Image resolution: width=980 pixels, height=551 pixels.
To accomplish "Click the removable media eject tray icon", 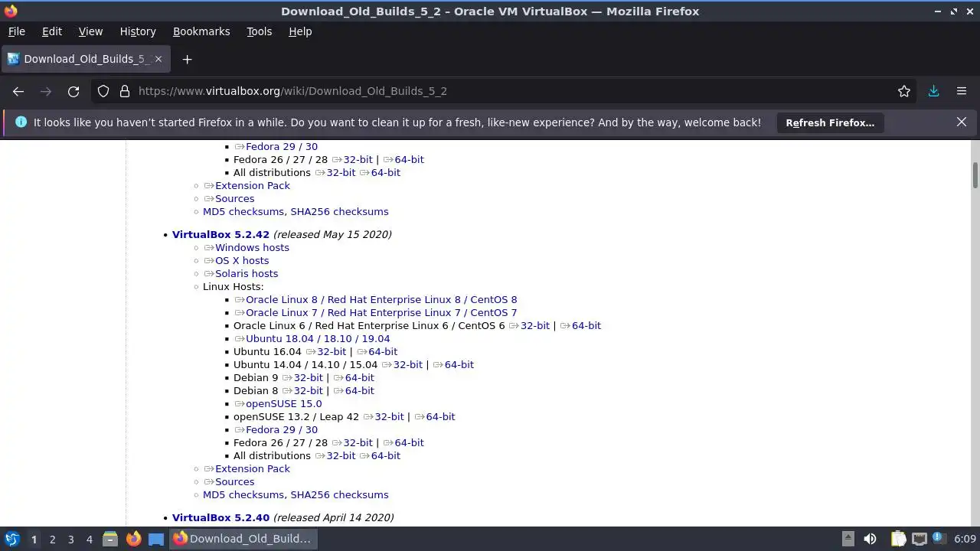I will tap(848, 539).
